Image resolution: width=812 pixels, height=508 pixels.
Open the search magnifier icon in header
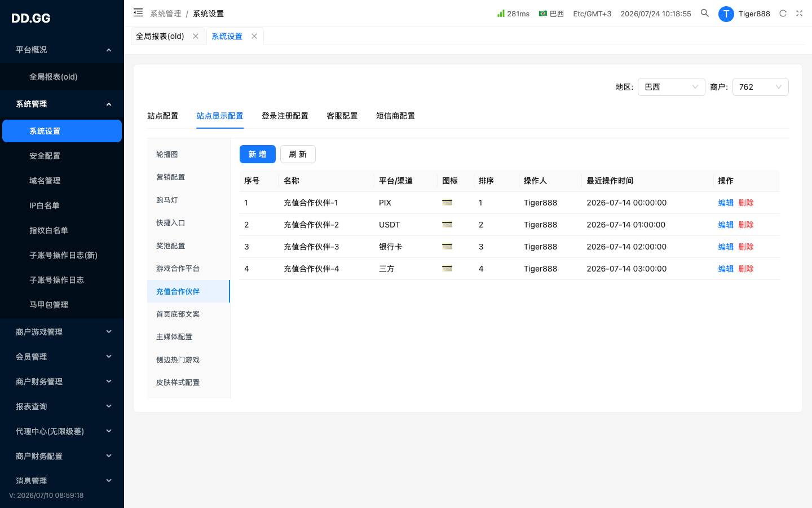705,13
